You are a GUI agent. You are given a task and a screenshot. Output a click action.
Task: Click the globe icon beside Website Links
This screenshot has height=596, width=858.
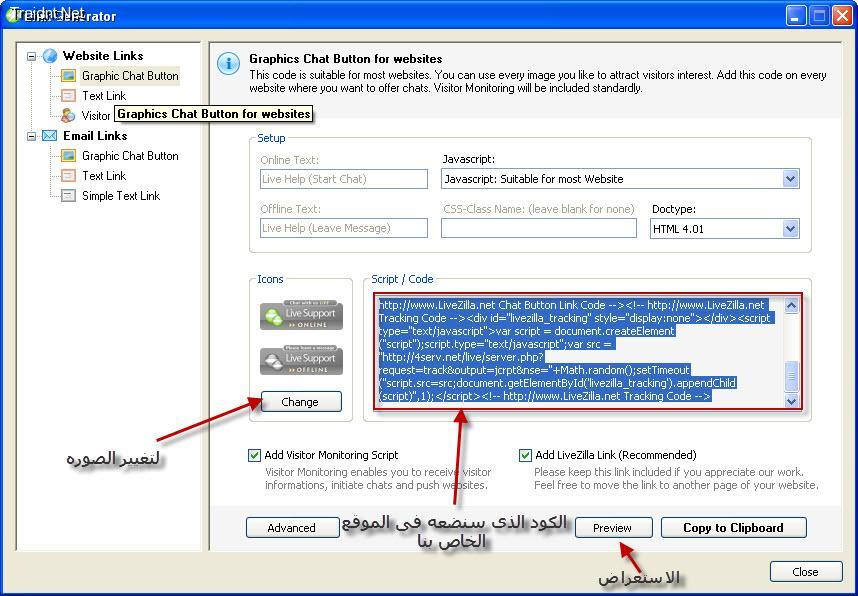pyautogui.click(x=50, y=56)
